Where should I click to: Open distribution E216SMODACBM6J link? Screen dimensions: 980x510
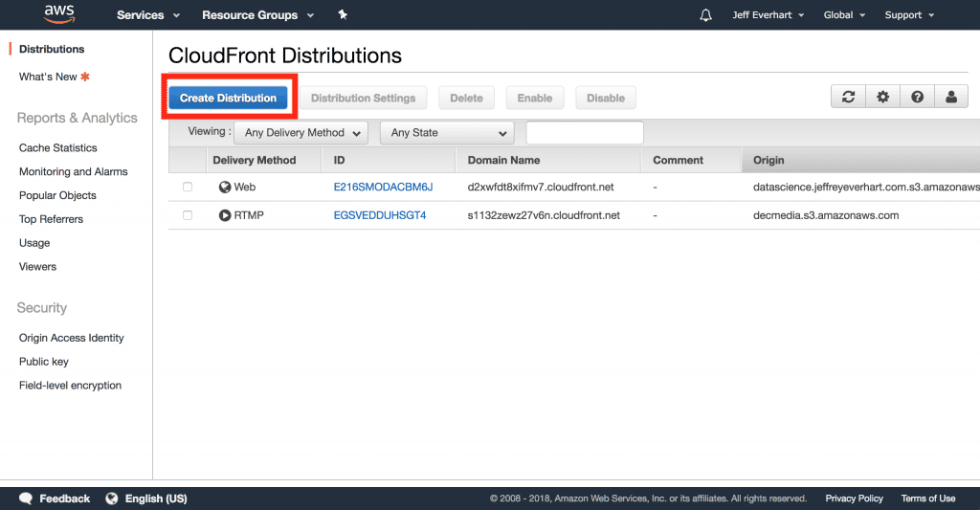(383, 187)
